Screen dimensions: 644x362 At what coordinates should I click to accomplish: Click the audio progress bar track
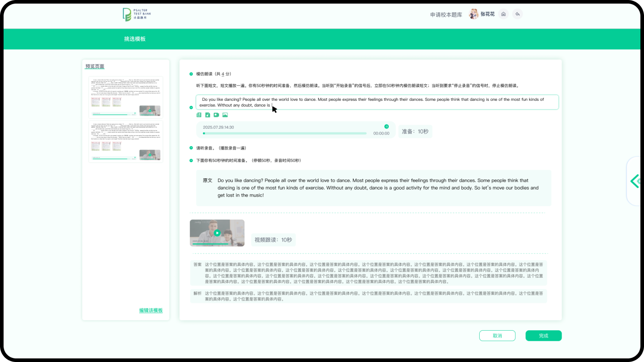[x=285, y=134]
